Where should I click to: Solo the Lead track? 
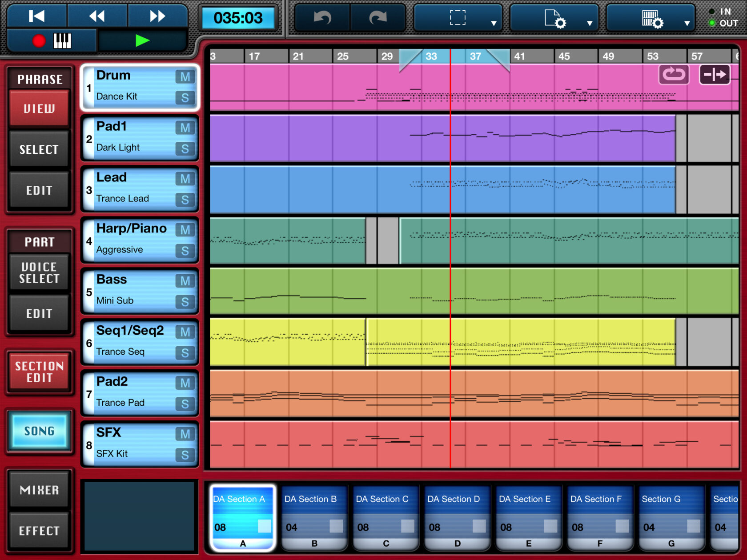point(185,200)
